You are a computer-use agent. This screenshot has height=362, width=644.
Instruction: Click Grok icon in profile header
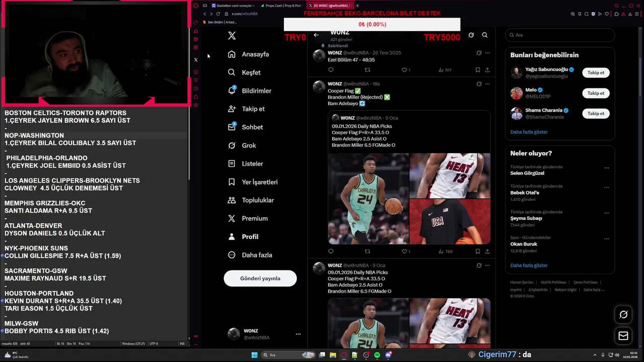471,35
